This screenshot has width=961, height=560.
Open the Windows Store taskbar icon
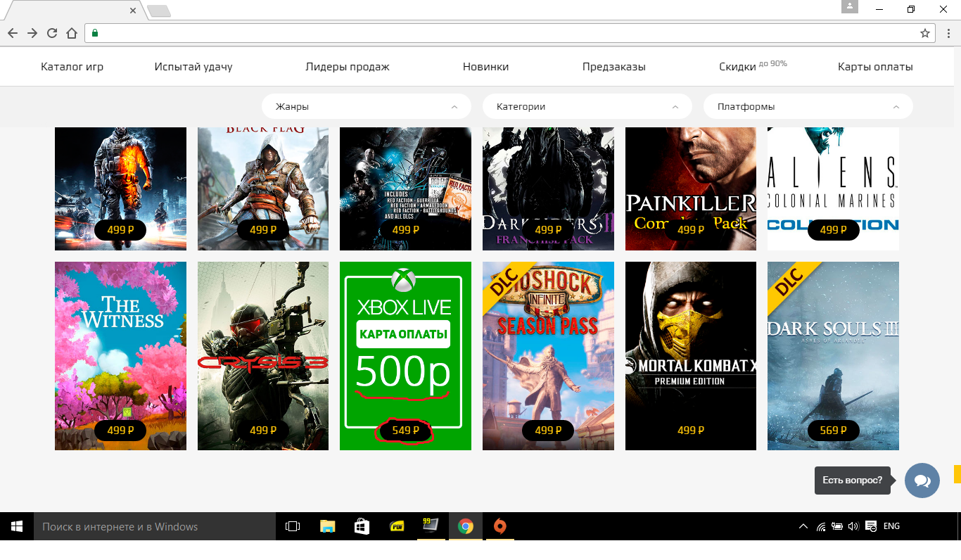362,526
